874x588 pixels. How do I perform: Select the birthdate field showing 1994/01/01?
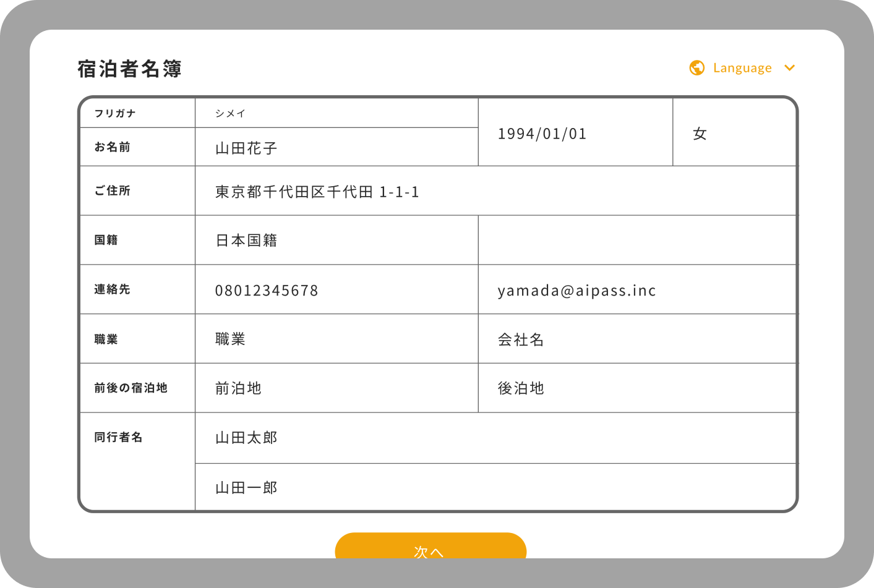pos(575,133)
